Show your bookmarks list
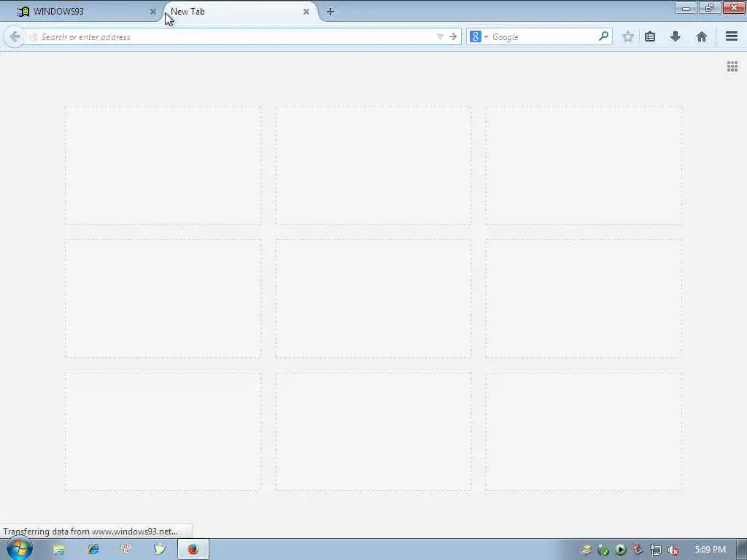Screen dimensions: 747x560 (650, 36)
